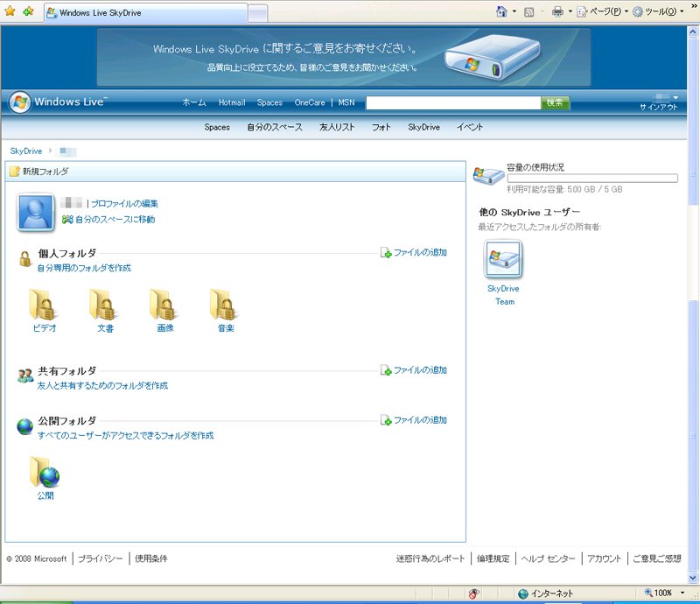Click the storage usage progress bar
Screen dimensions: 700x604
[592, 179]
